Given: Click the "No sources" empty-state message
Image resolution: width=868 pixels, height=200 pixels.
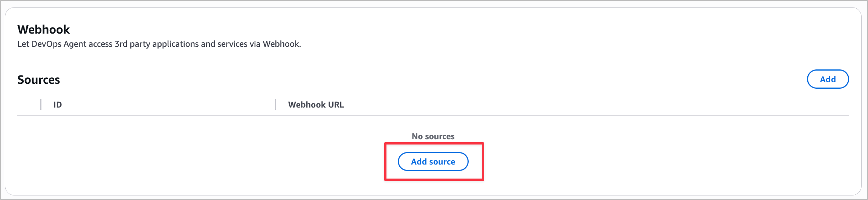Looking at the screenshot, I should 433,136.
